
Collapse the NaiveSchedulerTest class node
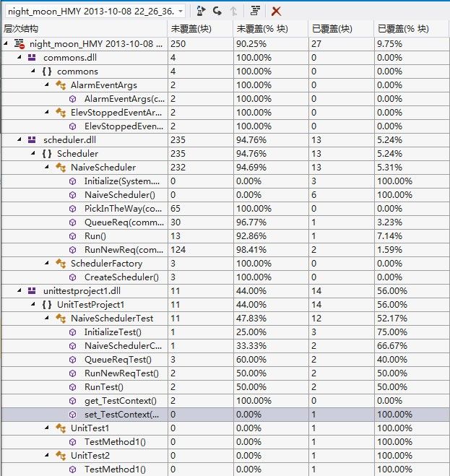pyautogui.click(x=47, y=318)
